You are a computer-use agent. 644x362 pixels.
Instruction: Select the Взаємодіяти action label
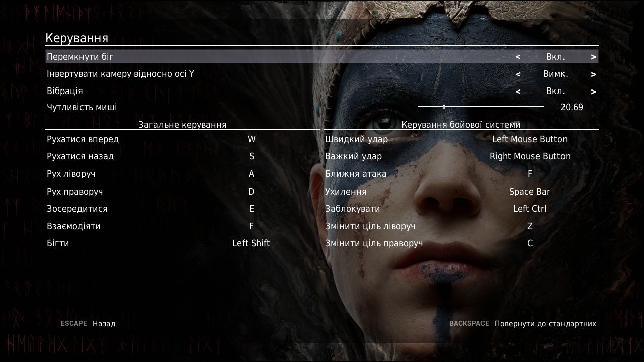tap(73, 226)
